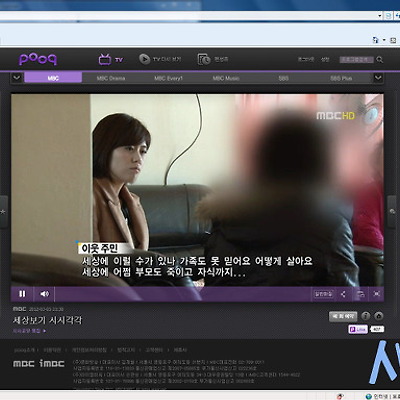Screen dimensions: 400x400
Task: Open the schedule menu with clock icon
Action: coord(213,59)
